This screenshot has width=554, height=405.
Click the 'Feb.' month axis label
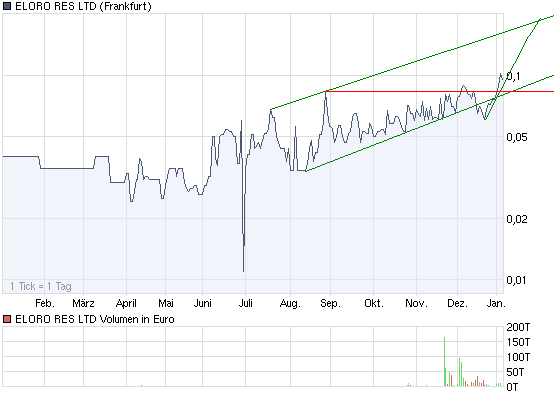click(45, 303)
